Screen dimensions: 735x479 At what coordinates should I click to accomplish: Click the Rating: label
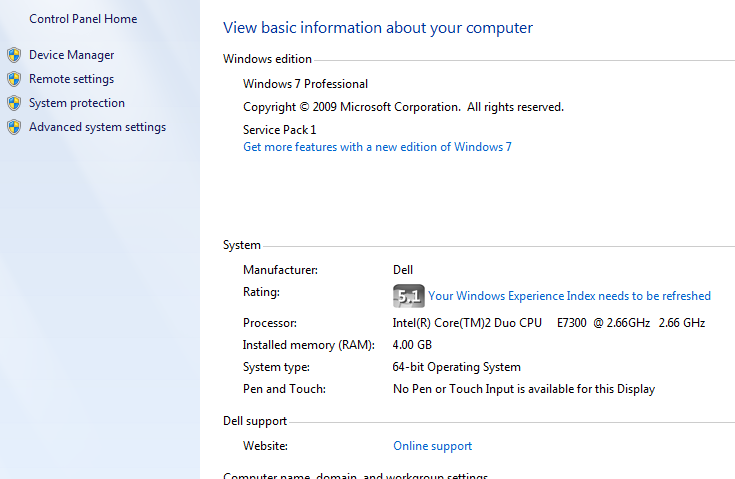(261, 292)
